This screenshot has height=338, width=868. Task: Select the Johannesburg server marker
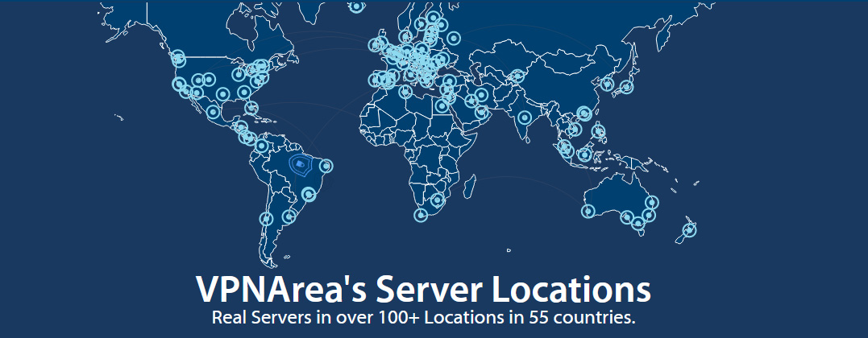click(x=438, y=200)
